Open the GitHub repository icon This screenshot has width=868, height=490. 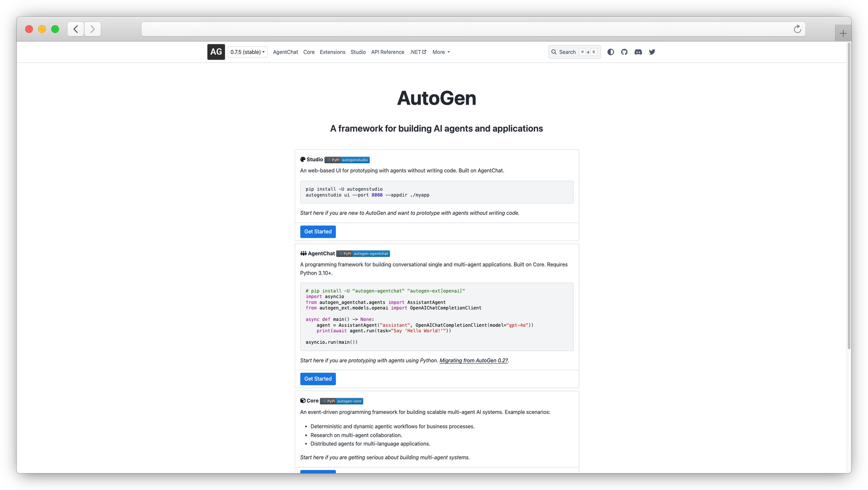point(624,52)
